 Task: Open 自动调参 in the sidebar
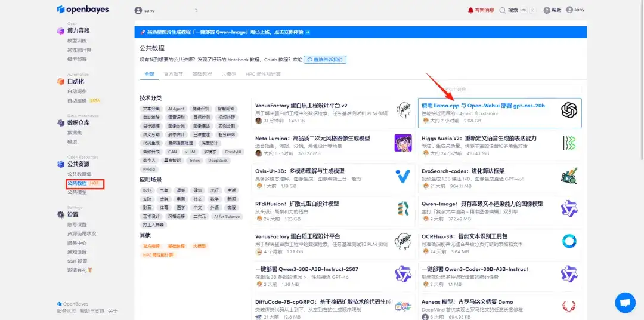click(x=77, y=91)
